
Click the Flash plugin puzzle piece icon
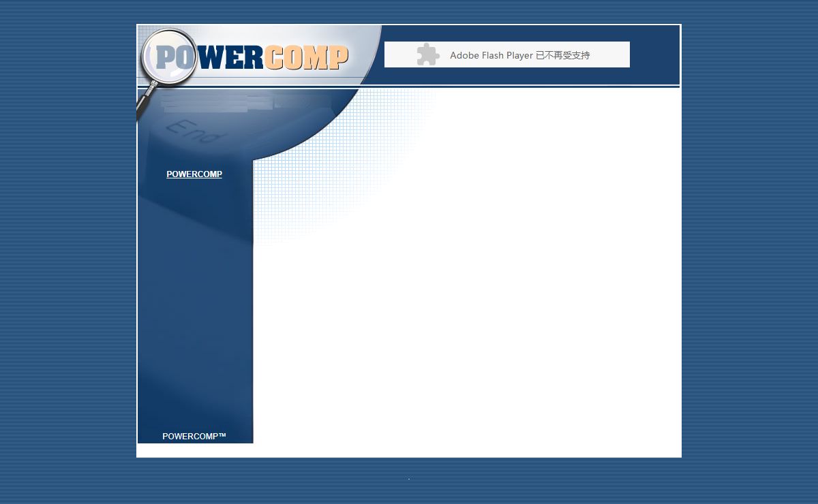(x=428, y=54)
